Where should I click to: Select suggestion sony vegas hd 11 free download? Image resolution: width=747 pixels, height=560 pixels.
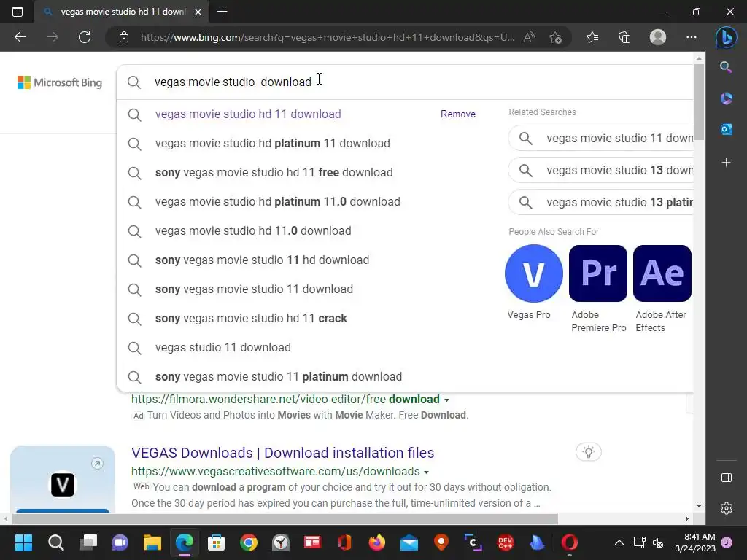tap(274, 172)
